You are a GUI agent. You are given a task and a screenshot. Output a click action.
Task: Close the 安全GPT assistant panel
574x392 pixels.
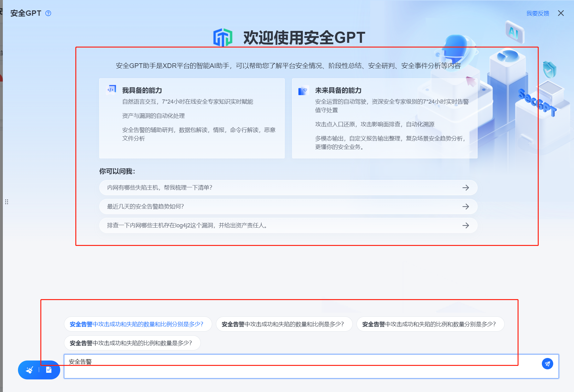click(561, 13)
